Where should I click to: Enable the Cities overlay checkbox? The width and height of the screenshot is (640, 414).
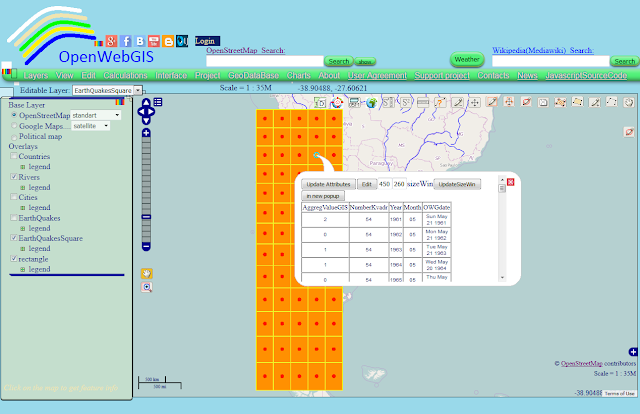coord(14,197)
